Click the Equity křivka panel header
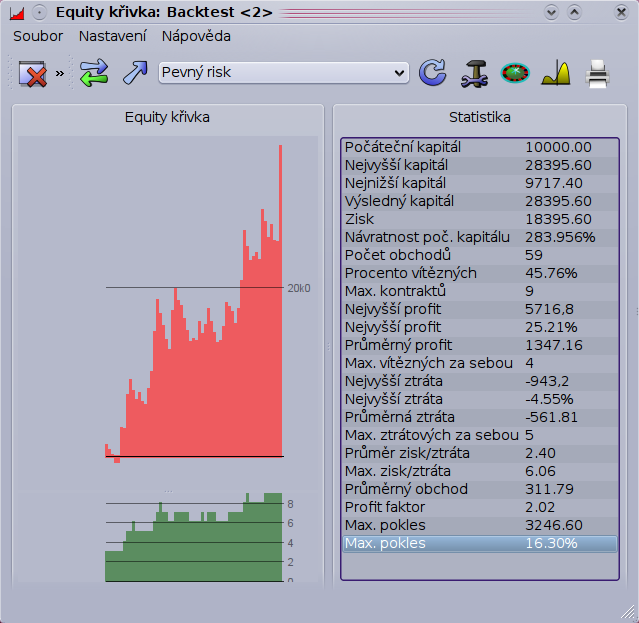Screen dimensions: 639x623 167,117
